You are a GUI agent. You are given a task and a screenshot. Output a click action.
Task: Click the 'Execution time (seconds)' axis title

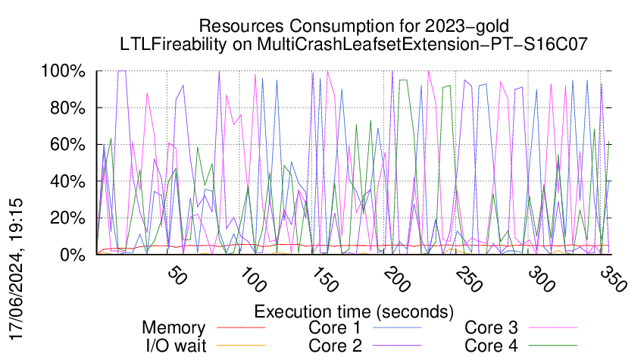pyautogui.click(x=354, y=311)
